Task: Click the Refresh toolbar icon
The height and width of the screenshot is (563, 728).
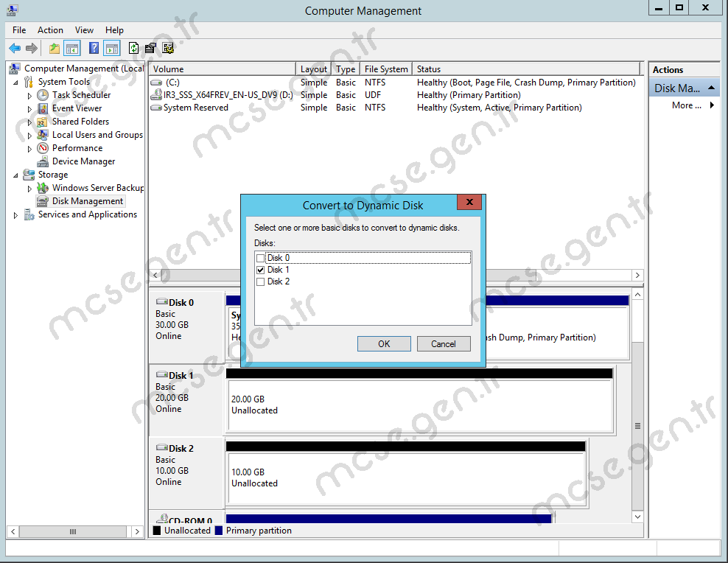Action: coord(133,48)
